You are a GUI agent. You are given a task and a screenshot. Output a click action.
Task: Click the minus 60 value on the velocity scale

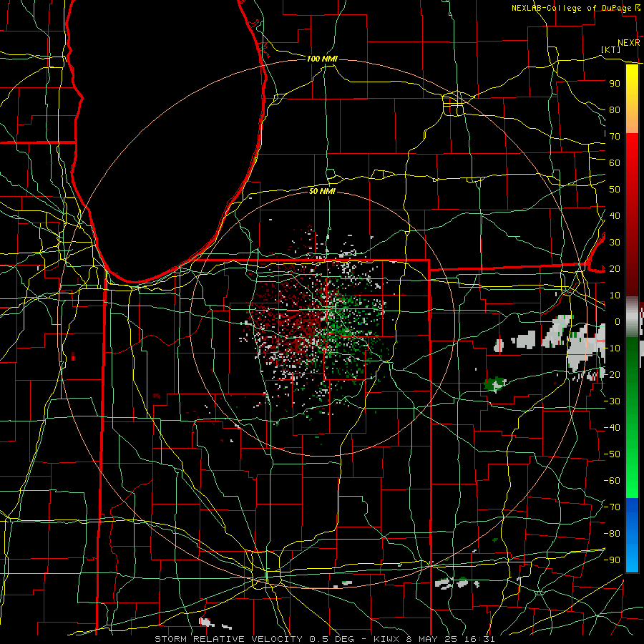[x=613, y=481]
